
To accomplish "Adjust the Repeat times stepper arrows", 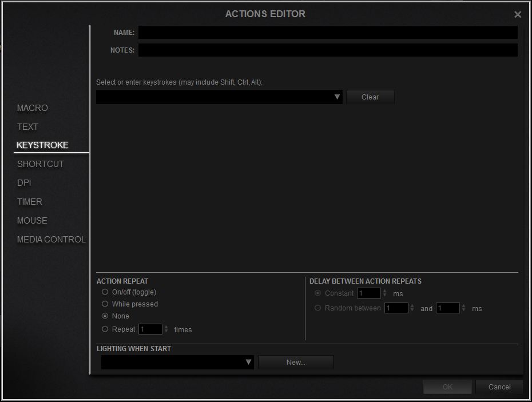I will 166,329.
